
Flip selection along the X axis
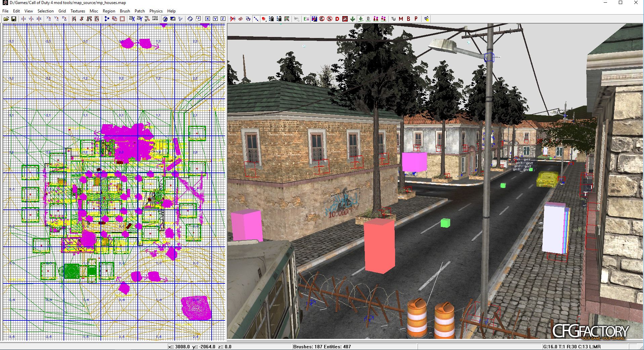click(x=23, y=19)
